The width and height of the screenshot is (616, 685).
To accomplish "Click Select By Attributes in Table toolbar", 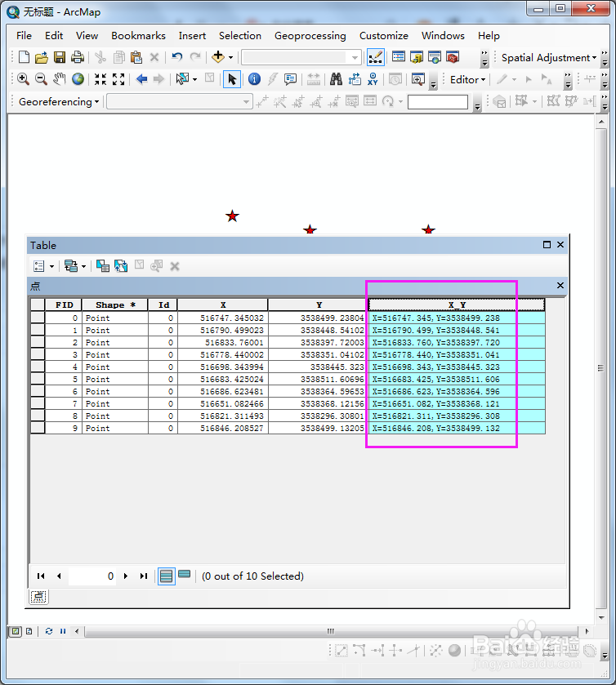I will pyautogui.click(x=103, y=265).
